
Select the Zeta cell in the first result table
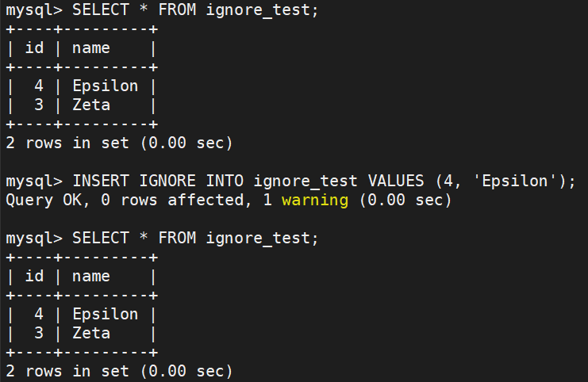point(90,105)
